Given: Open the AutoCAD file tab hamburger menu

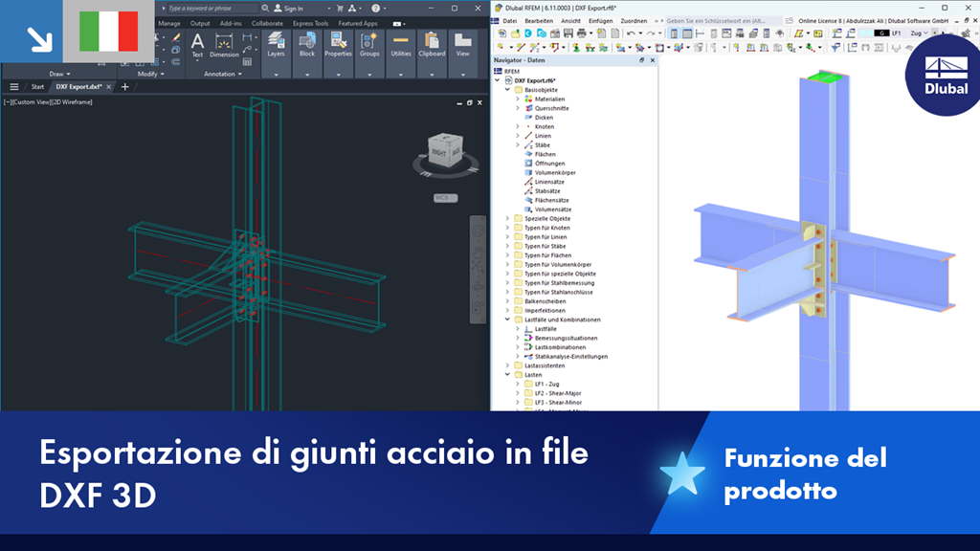Looking at the screenshot, I should (x=13, y=87).
